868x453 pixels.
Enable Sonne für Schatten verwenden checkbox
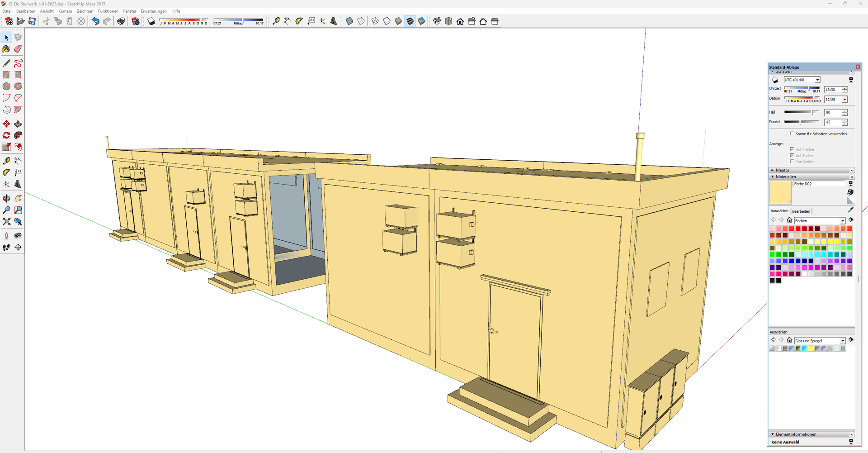pyautogui.click(x=792, y=134)
